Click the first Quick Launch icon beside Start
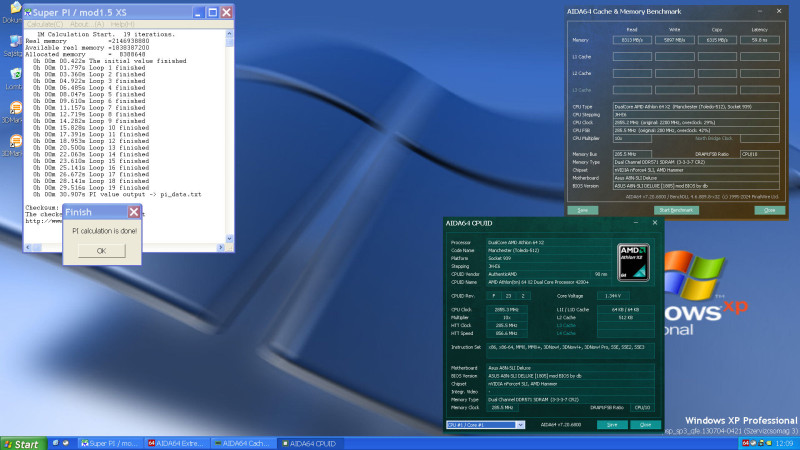This screenshot has height=450, width=800. coord(55,443)
